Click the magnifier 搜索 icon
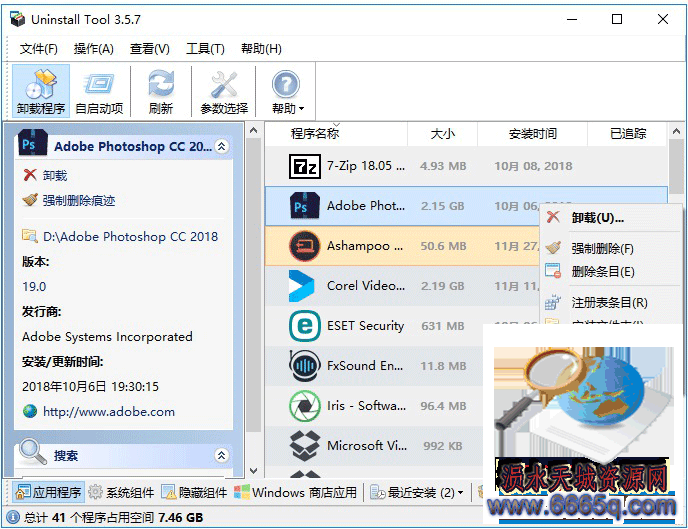688x529 pixels. point(33,452)
